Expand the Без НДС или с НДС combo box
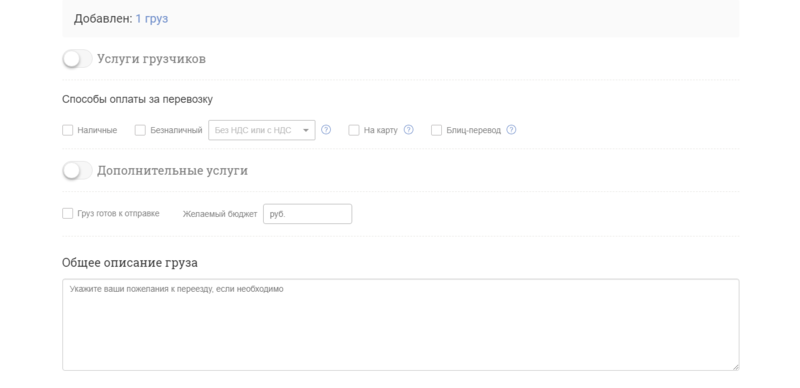This screenshot has height=388, width=800. [262, 130]
